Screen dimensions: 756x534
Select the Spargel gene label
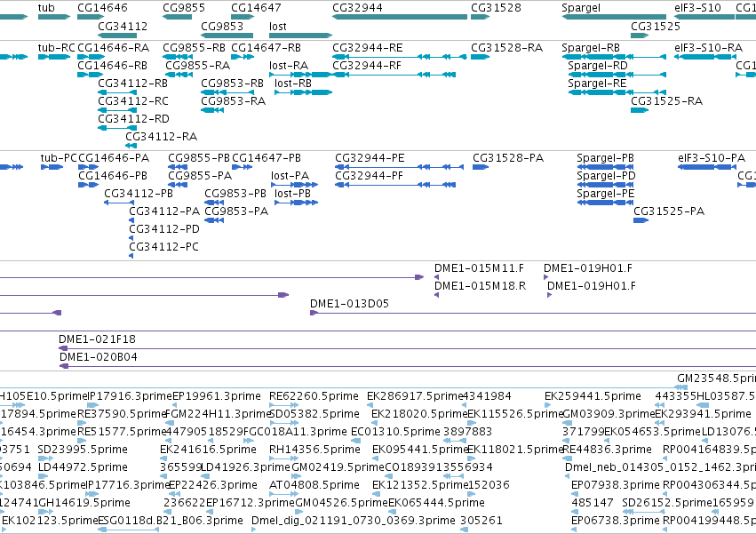pyautogui.click(x=581, y=8)
